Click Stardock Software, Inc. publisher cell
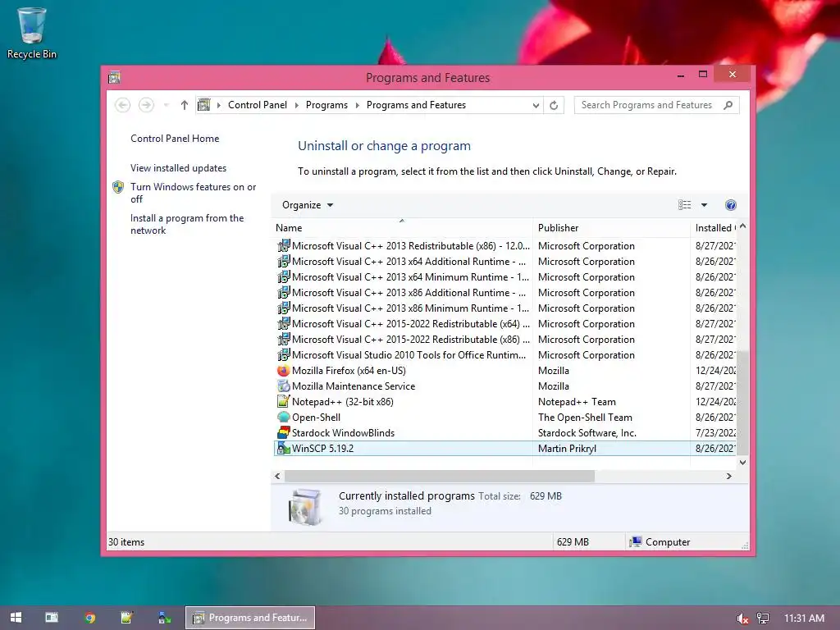 pos(587,433)
